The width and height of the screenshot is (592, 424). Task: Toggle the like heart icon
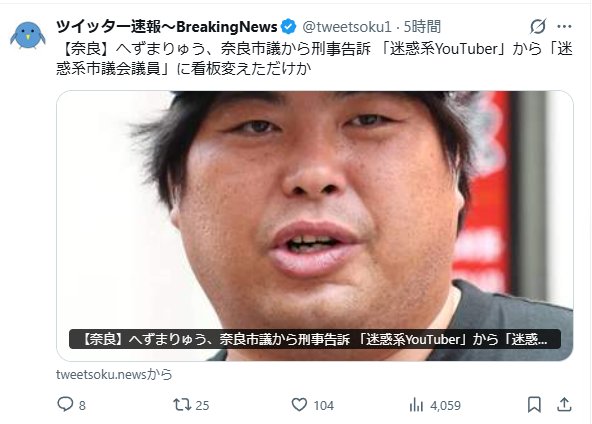pyautogui.click(x=299, y=405)
